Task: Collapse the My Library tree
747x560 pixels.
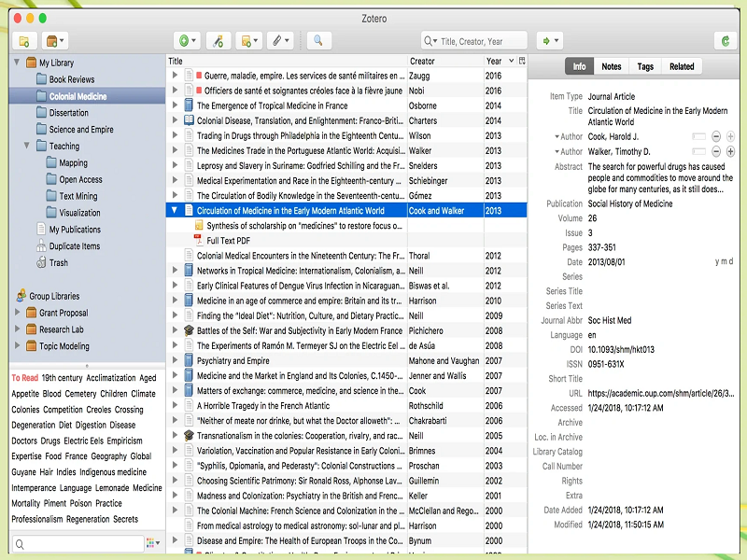Action: 17,62
